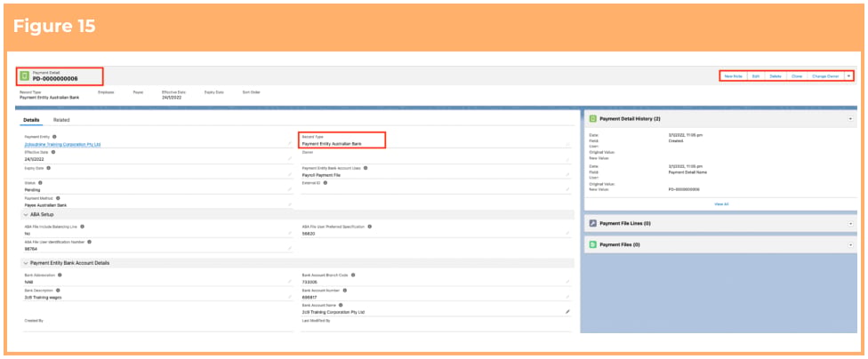Show help icon next to External ID
868x359 pixels.
[325, 182]
